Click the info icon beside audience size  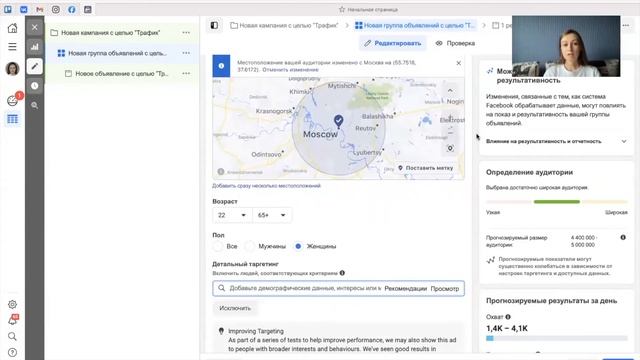[x=623, y=238]
